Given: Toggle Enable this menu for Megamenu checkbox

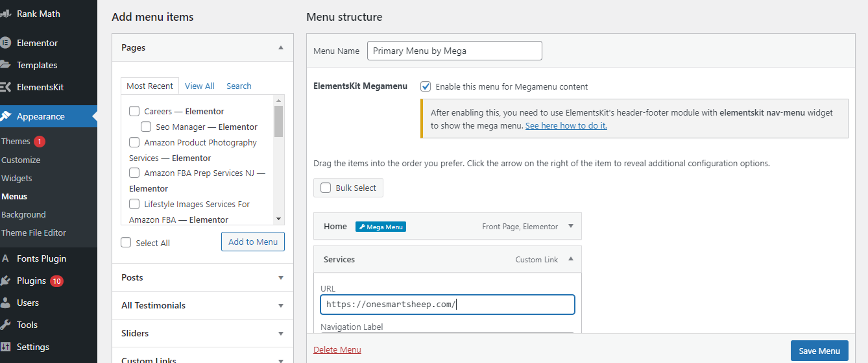Looking at the screenshot, I should click(426, 86).
